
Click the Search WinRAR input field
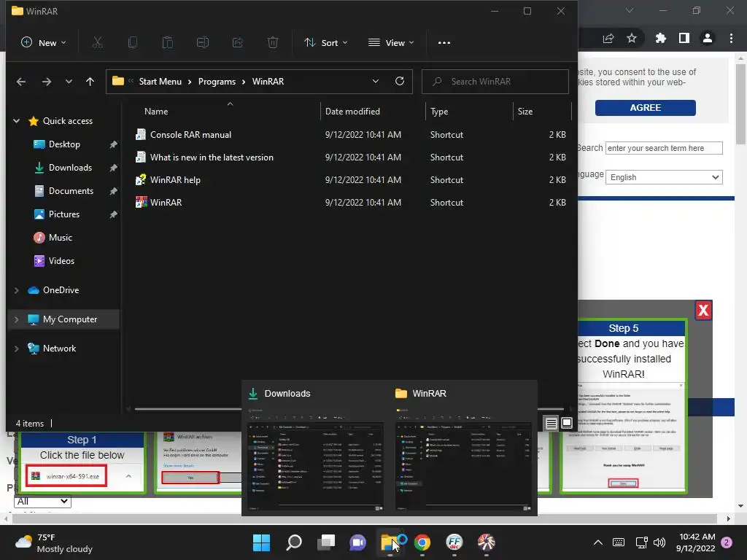pyautogui.click(x=495, y=82)
